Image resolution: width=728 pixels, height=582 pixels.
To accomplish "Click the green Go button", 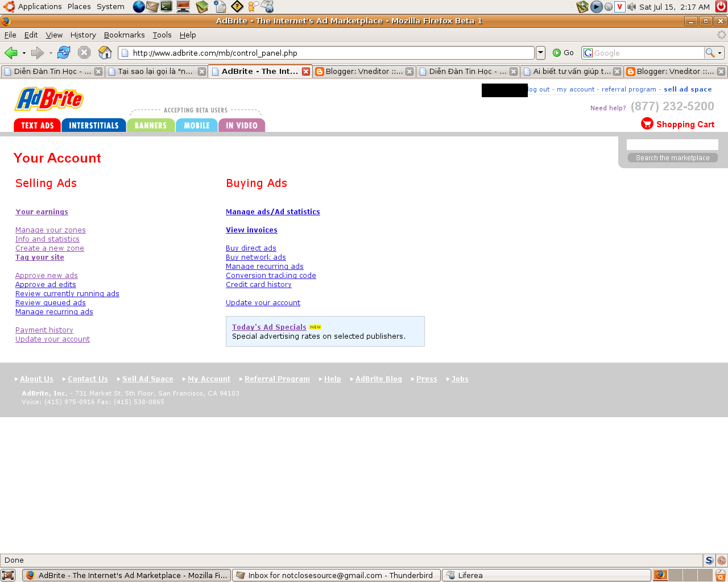I will click(x=563, y=53).
